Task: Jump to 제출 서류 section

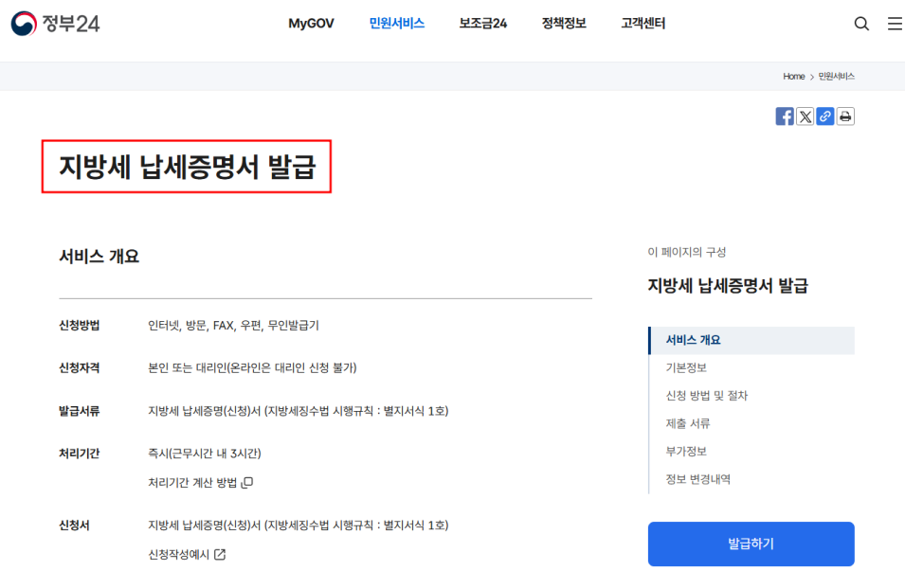Action: click(x=687, y=423)
